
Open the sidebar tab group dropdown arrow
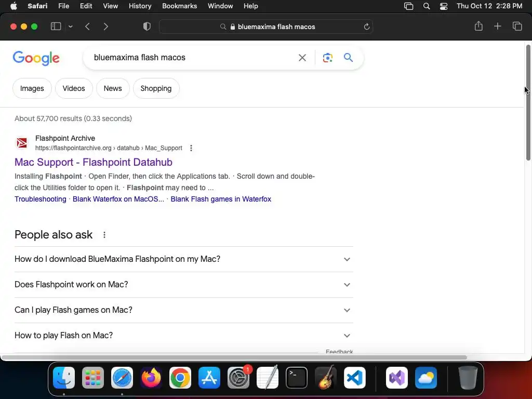pos(70,26)
